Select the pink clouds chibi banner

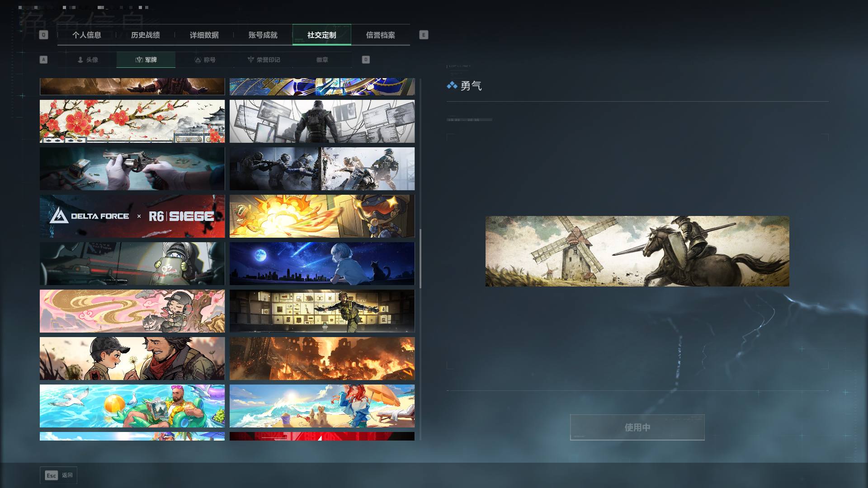[132, 311]
